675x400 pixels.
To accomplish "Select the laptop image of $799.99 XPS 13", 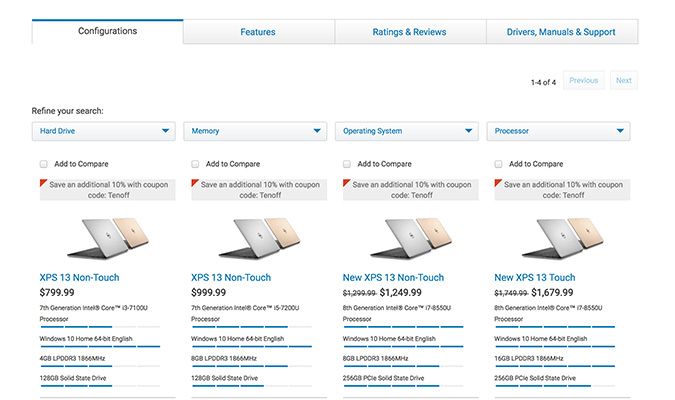I will [x=108, y=237].
